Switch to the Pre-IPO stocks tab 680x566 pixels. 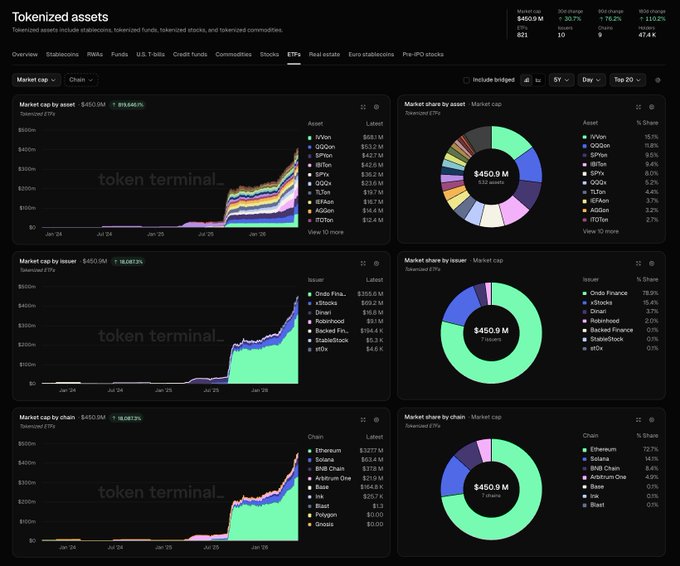coord(423,54)
